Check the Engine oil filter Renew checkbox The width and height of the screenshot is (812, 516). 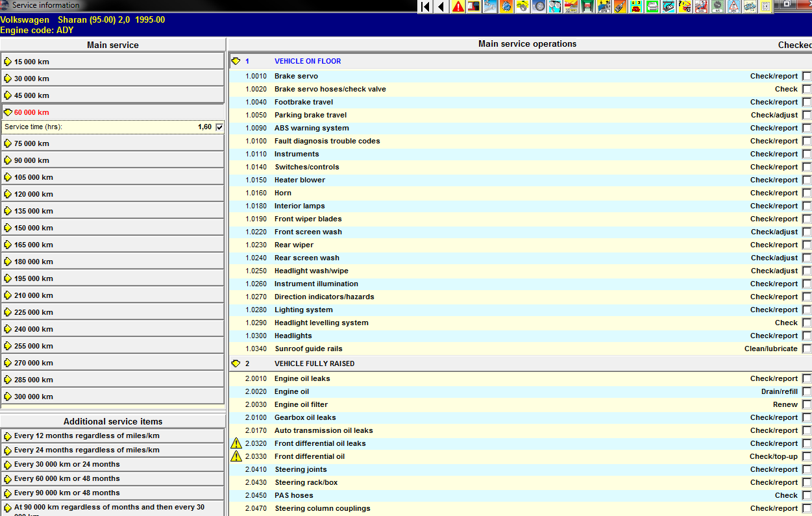click(x=806, y=404)
